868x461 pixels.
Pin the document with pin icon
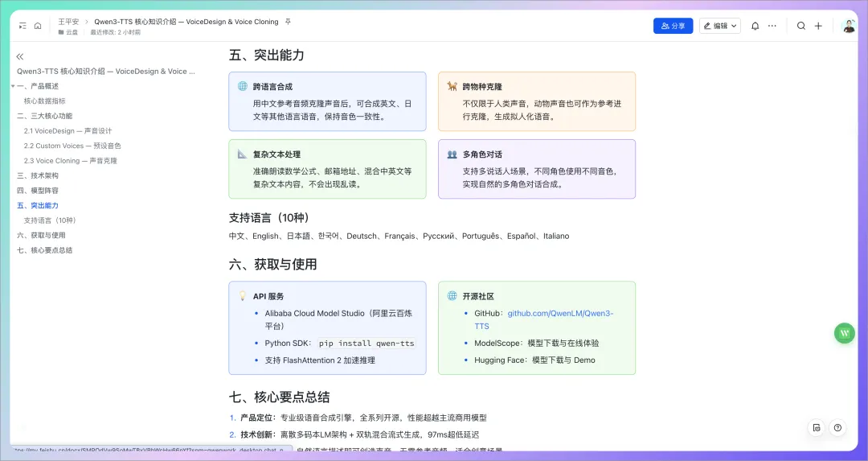pos(287,22)
